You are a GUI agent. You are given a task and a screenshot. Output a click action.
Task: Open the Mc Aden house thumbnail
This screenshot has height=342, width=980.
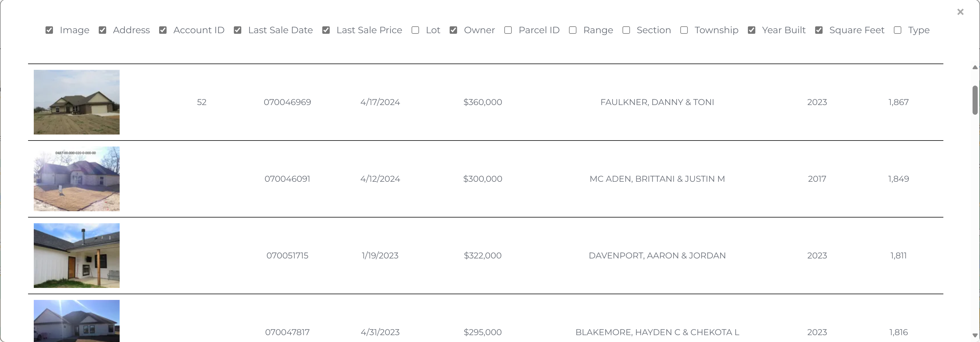click(76, 179)
